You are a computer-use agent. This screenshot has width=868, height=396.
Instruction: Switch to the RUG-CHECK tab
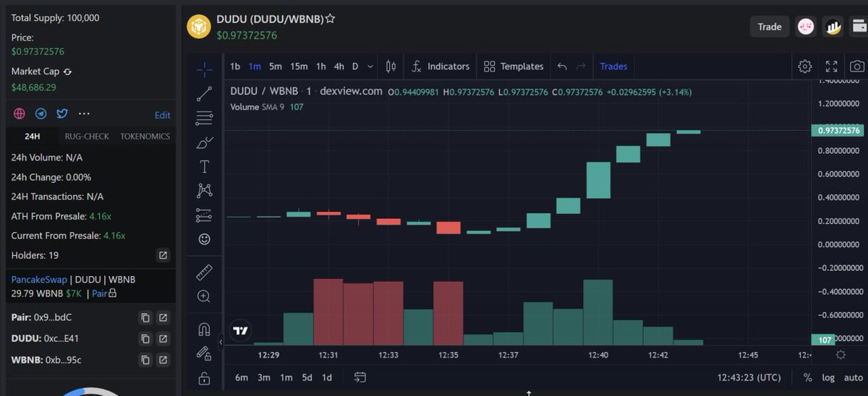[87, 136]
